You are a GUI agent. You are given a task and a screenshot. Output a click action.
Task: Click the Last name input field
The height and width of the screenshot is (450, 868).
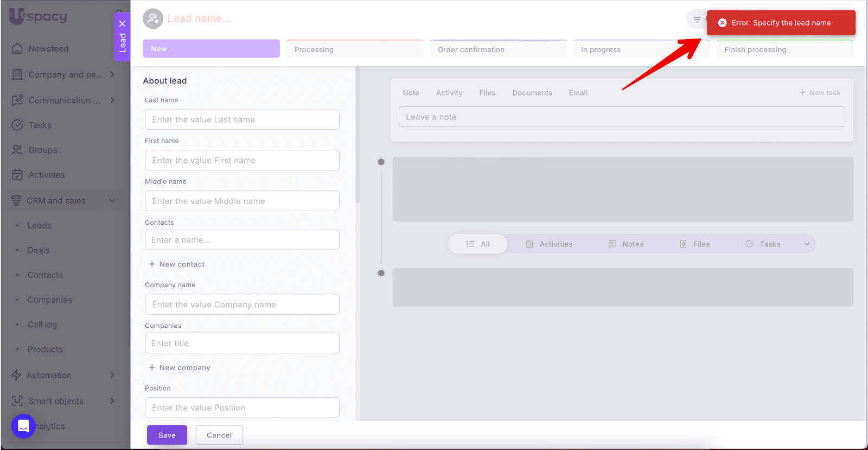[242, 119]
